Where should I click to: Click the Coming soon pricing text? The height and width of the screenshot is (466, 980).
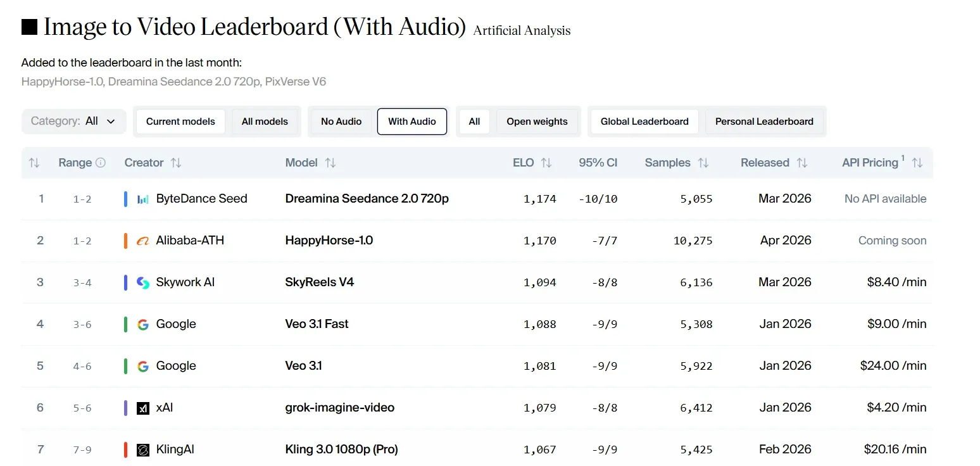click(x=893, y=241)
